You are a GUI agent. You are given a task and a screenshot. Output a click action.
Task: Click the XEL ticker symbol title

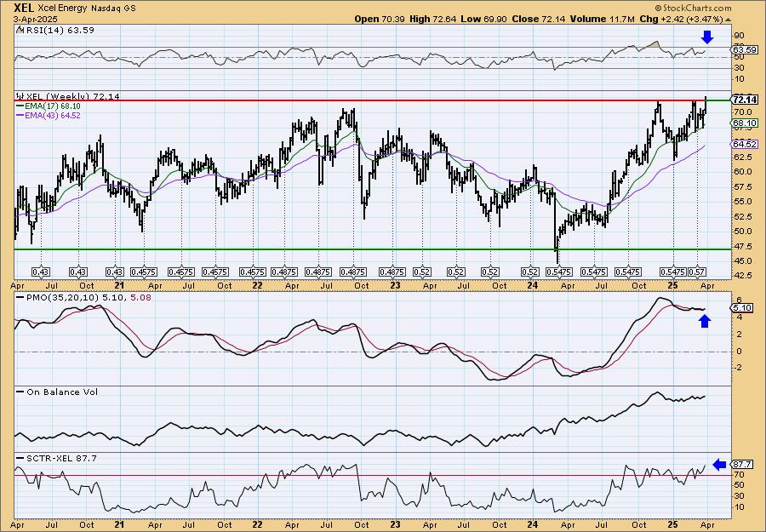coord(24,8)
